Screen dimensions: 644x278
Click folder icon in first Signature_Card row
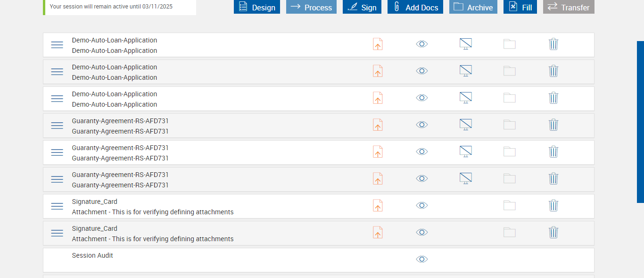510,205
